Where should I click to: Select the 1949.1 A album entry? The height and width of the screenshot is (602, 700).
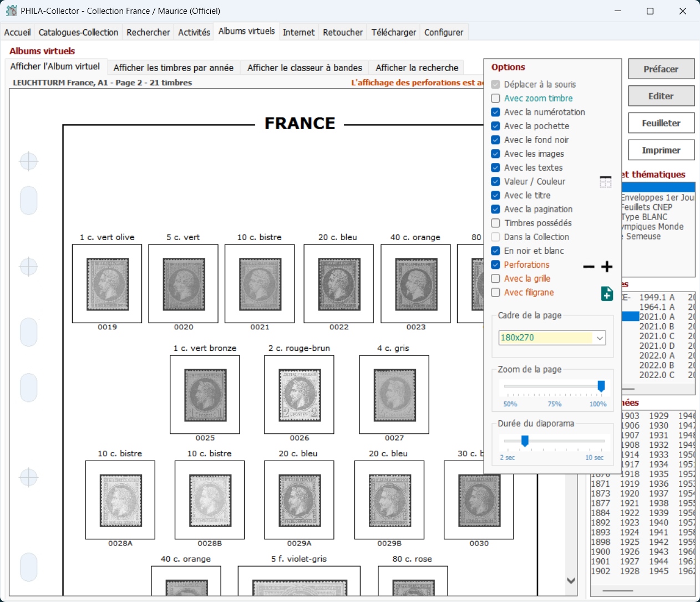click(657, 297)
